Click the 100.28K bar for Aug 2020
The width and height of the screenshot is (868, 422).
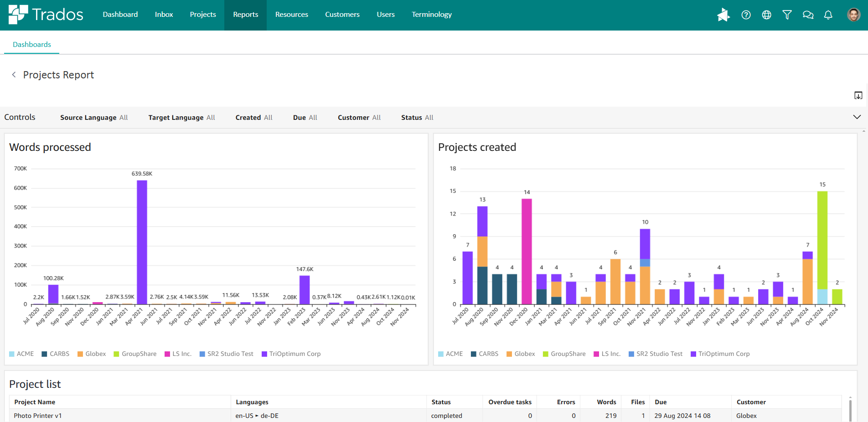click(x=53, y=294)
